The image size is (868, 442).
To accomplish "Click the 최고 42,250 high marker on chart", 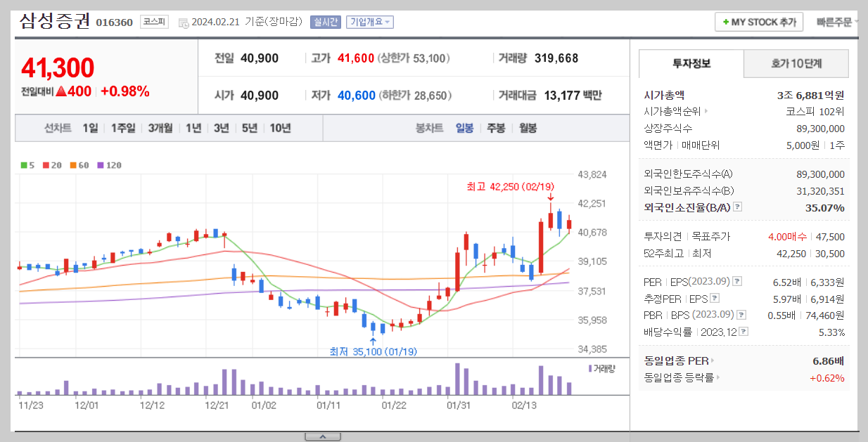I will (x=510, y=186).
